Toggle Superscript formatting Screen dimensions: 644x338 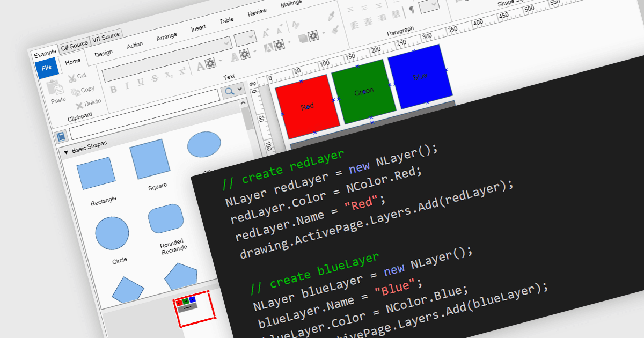coord(182,71)
